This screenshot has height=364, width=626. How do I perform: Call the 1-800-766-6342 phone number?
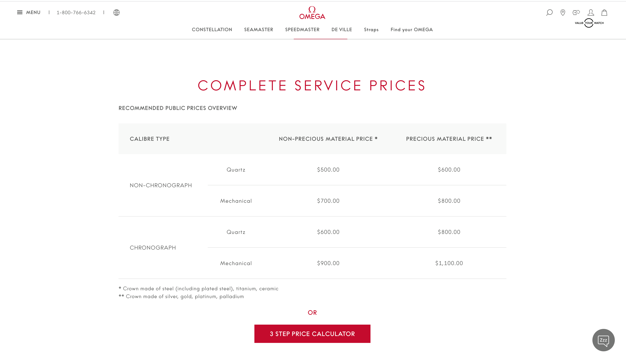pos(76,13)
